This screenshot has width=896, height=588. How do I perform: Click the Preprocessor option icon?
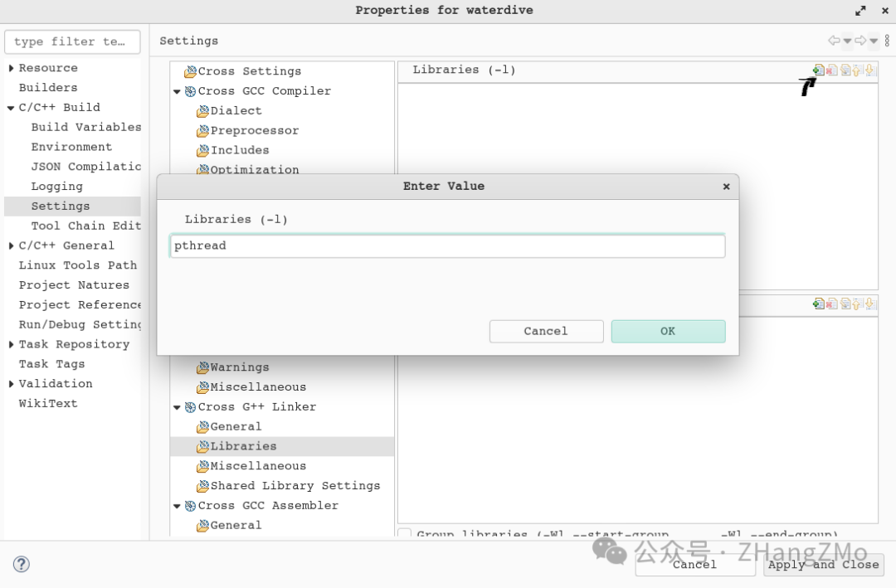pos(203,131)
